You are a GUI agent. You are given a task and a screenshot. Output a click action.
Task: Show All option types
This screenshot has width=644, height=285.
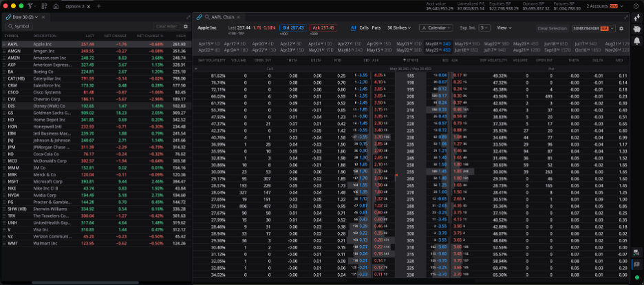click(x=353, y=28)
